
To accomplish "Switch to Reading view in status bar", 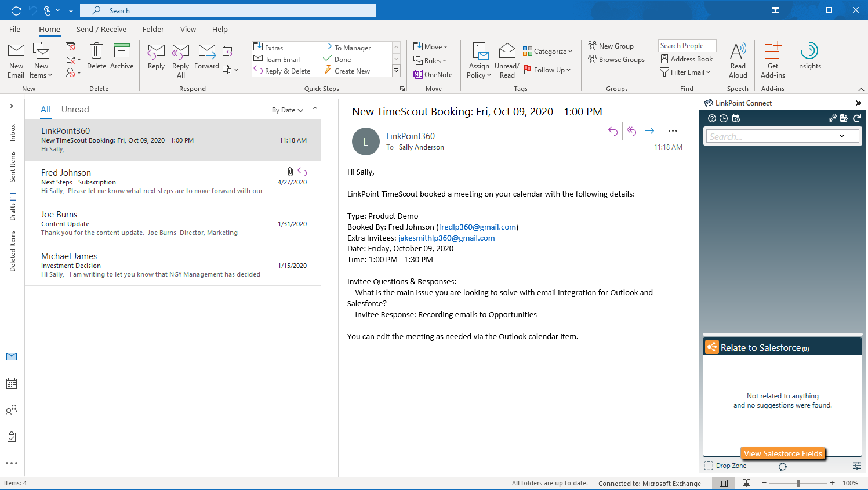I will 747,483.
